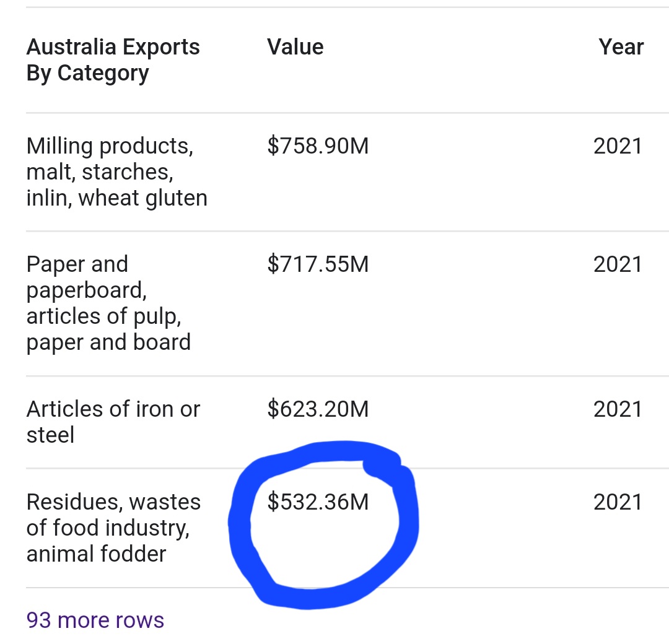
Task: Select the 'Australia Exports By Category' header
Action: coord(113,60)
